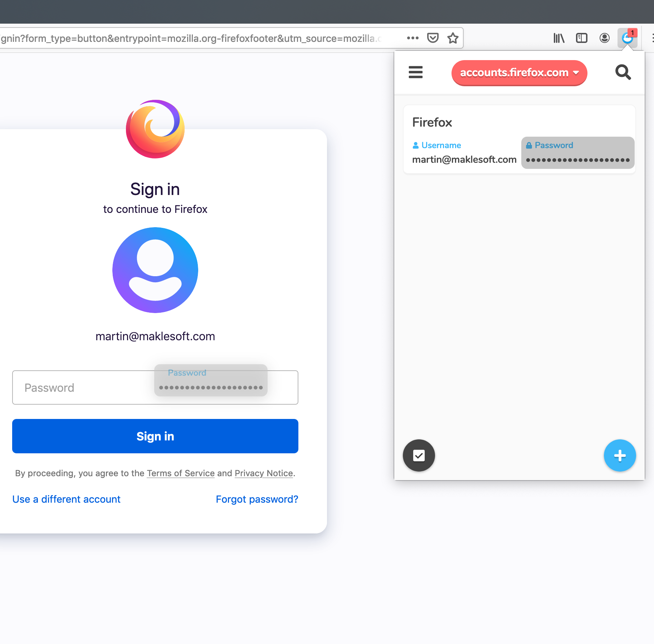The width and height of the screenshot is (654, 644).
Task: Toggle multi-select checkmark button in popup
Action: [x=419, y=455]
